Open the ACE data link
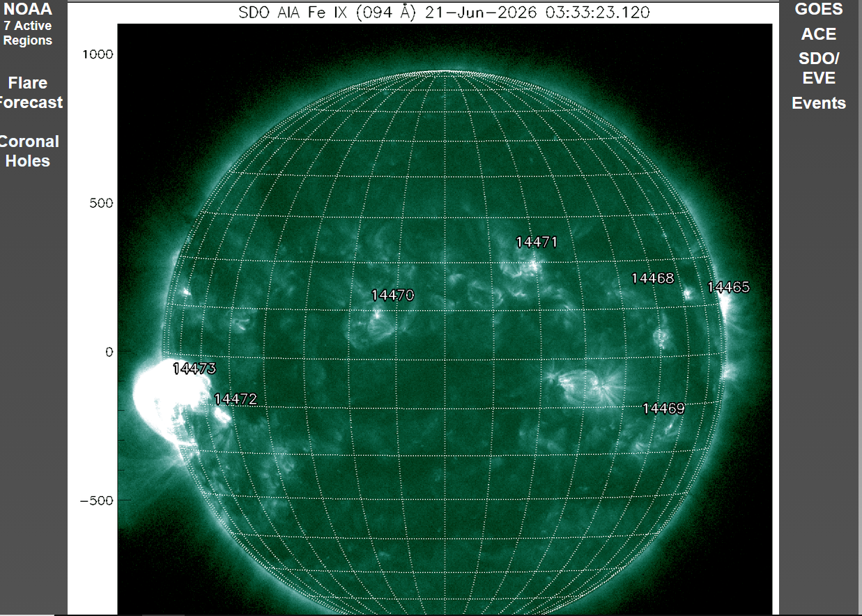862x616 pixels. point(819,34)
